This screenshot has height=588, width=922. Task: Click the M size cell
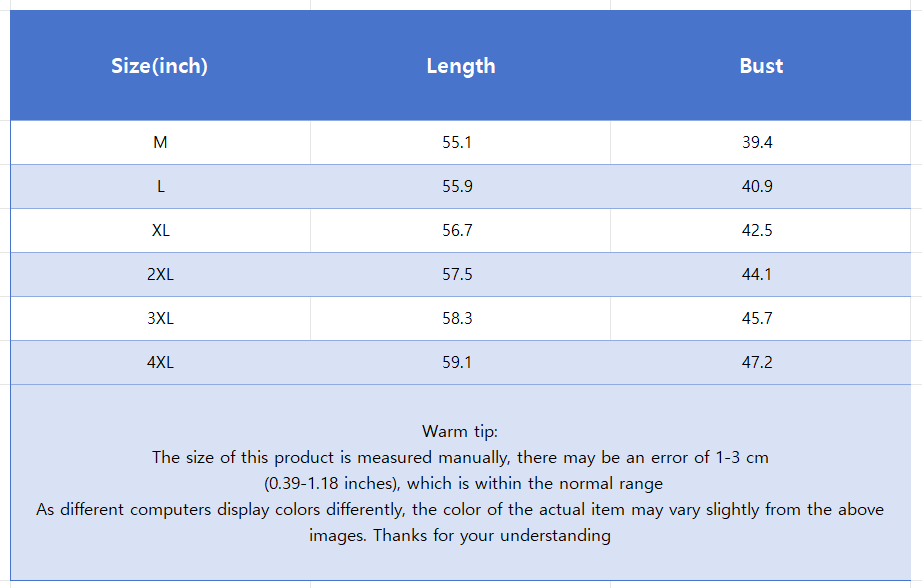[x=160, y=143]
